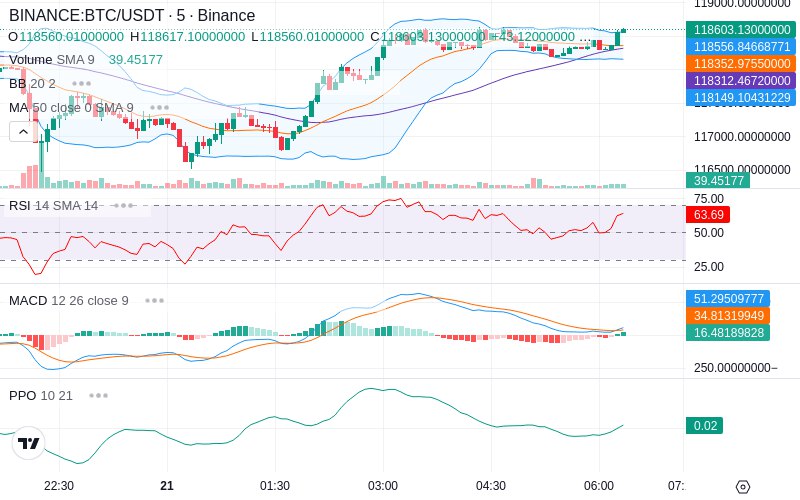Click the 03:00 time axis label
This screenshot has width=800, height=500.
tap(383, 486)
